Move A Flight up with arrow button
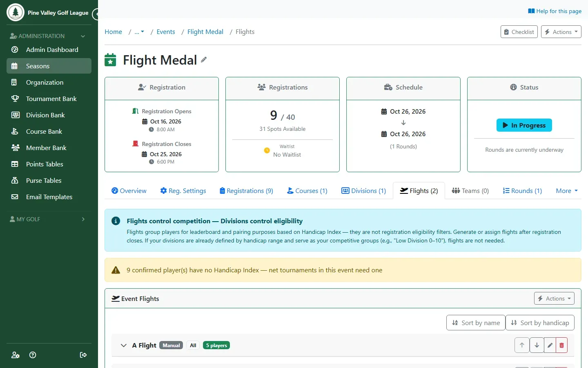This screenshot has width=588, height=368. click(x=522, y=345)
